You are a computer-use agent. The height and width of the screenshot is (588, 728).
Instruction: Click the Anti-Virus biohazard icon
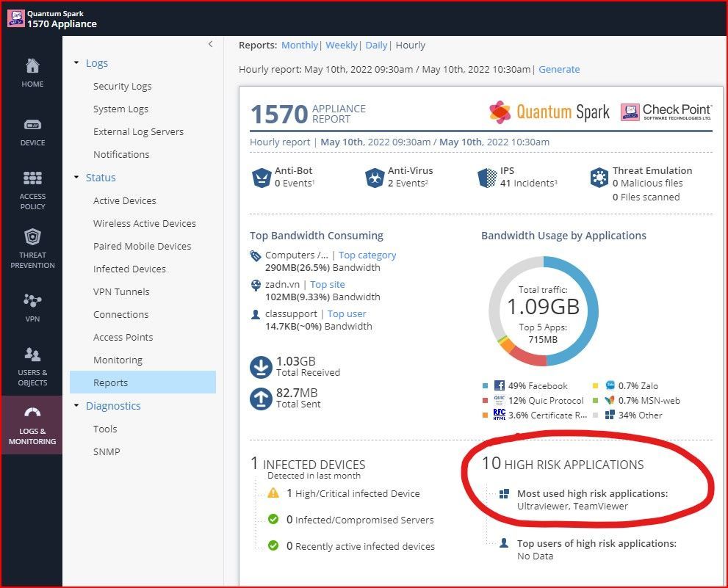point(374,178)
